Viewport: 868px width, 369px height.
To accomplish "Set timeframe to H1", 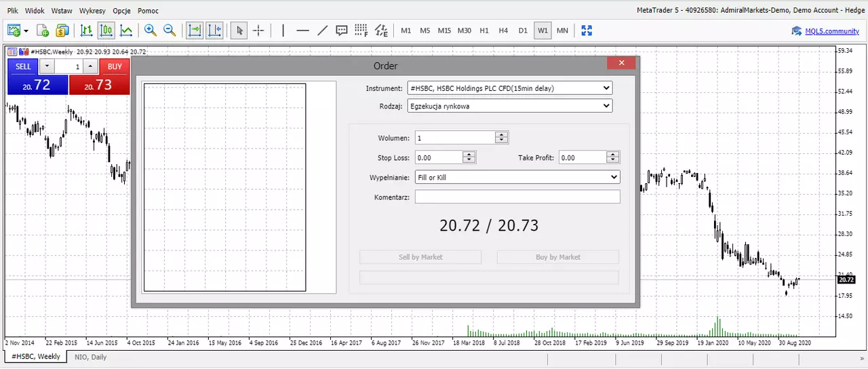I will [x=484, y=31].
